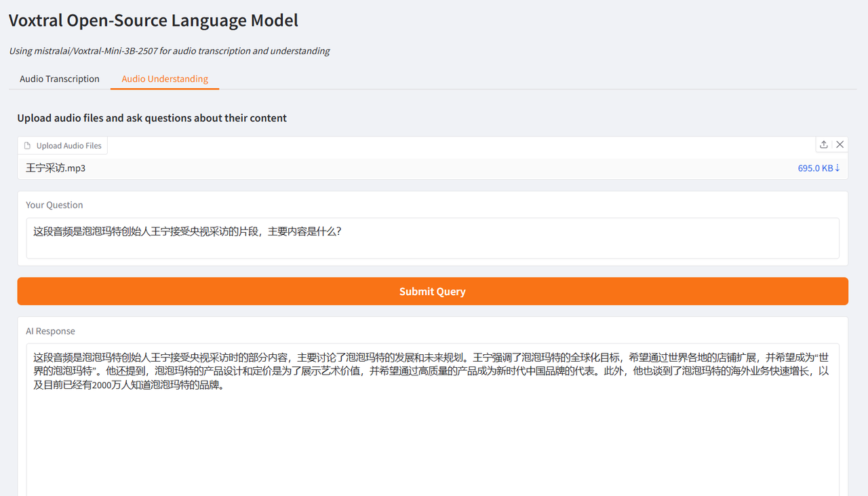Click the download arrow next to file size
This screenshot has width=868, height=496.
point(837,168)
